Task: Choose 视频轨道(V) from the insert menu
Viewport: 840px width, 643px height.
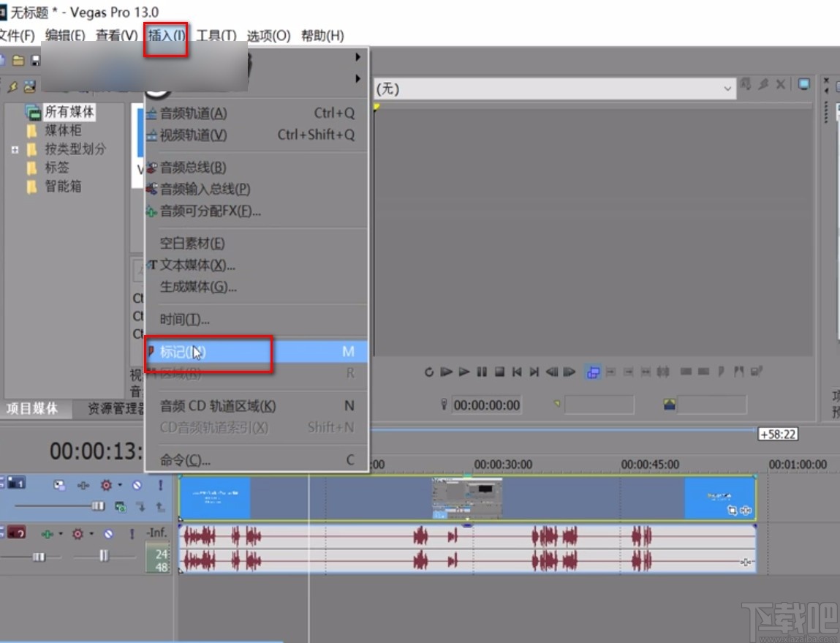Action: click(x=257, y=135)
